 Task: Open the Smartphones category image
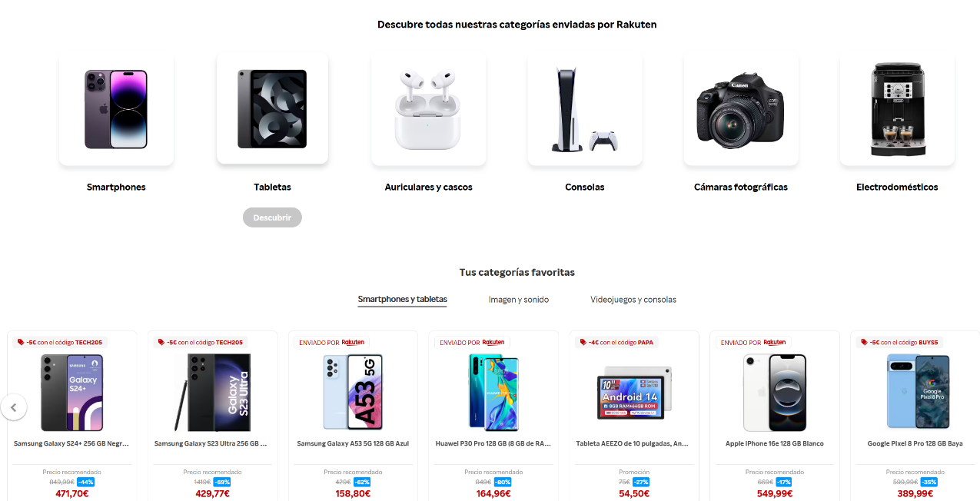click(x=116, y=109)
